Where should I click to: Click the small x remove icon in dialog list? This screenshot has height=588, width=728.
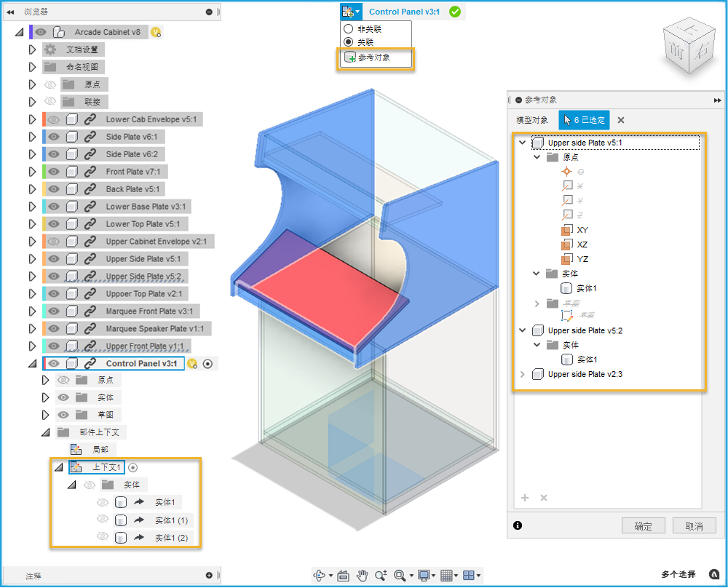(x=544, y=498)
